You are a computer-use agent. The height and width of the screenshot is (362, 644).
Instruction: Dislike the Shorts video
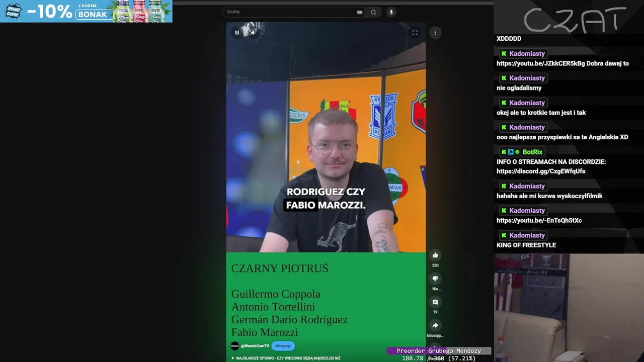tap(435, 279)
